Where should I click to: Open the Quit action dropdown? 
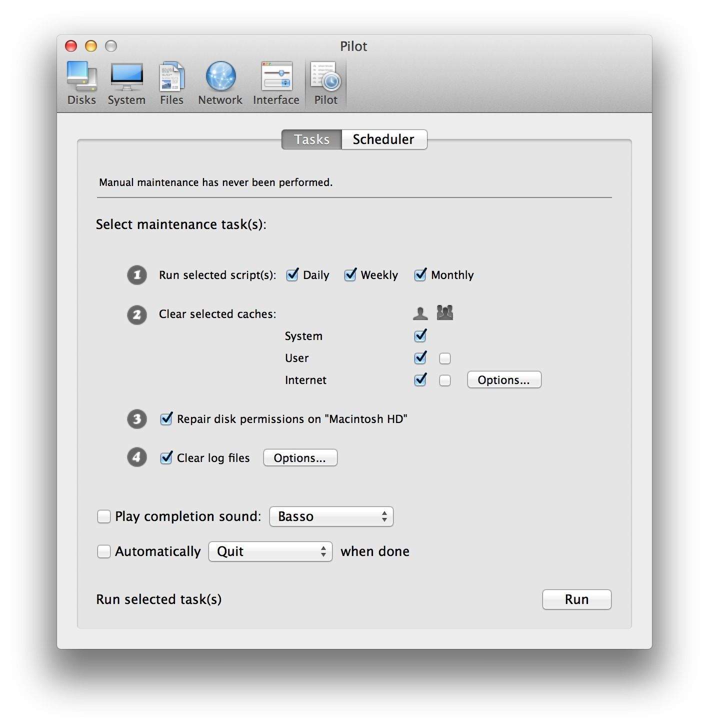[x=270, y=551]
